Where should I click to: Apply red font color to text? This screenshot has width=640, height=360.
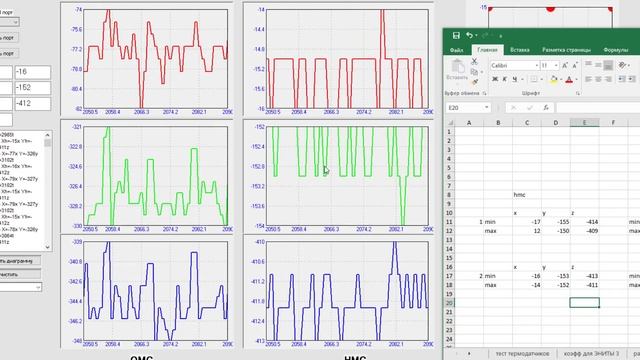click(x=569, y=79)
